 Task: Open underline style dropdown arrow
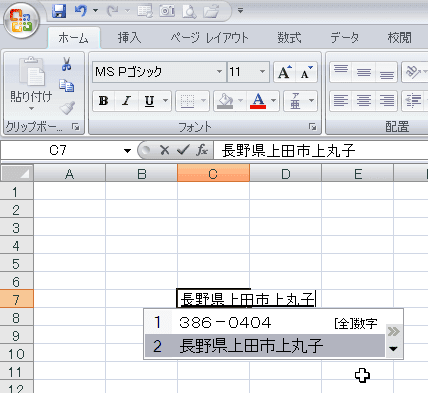pos(166,100)
